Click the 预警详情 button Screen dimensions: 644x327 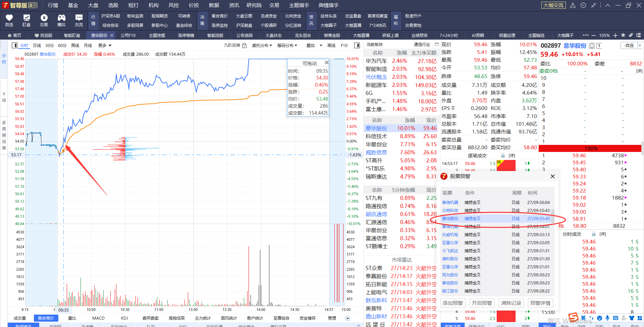[x=540, y=303]
